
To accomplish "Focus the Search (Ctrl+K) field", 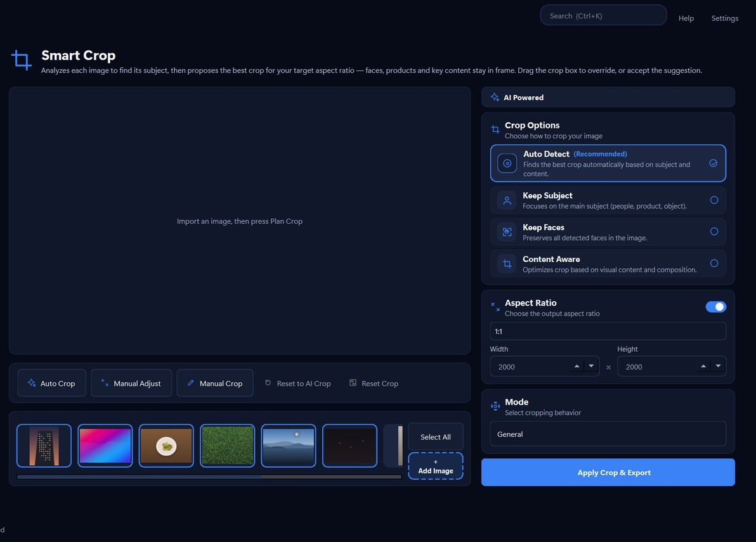I will tap(603, 15).
